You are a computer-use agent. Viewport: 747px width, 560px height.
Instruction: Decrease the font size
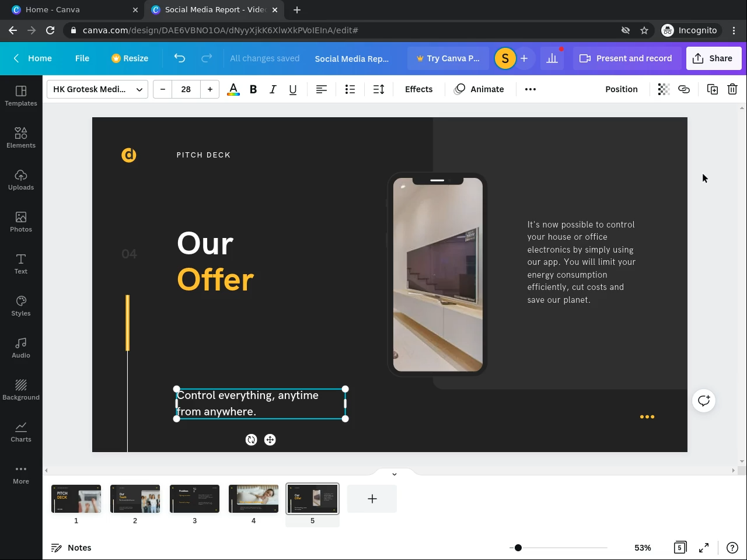coord(163,89)
